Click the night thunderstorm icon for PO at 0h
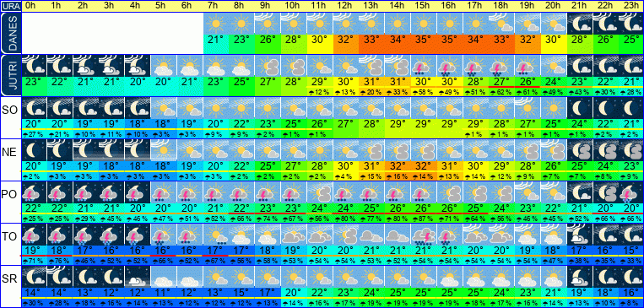 point(35,192)
